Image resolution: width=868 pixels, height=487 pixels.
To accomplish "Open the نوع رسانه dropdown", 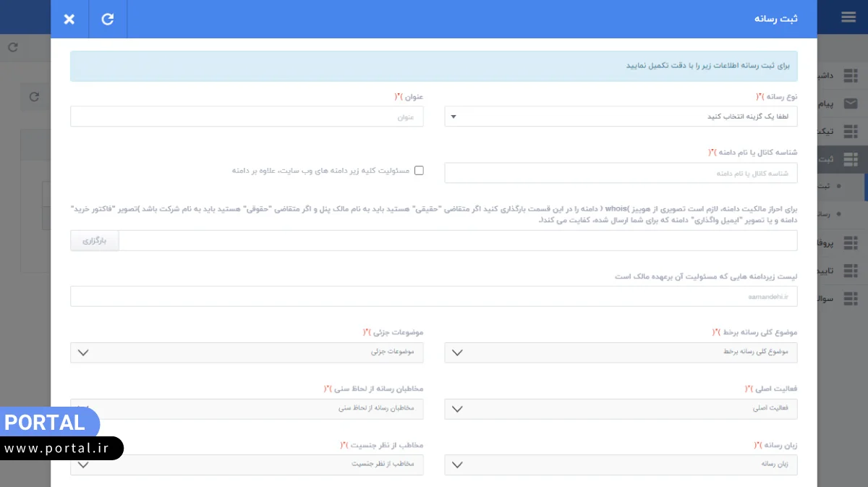I will 621,116.
